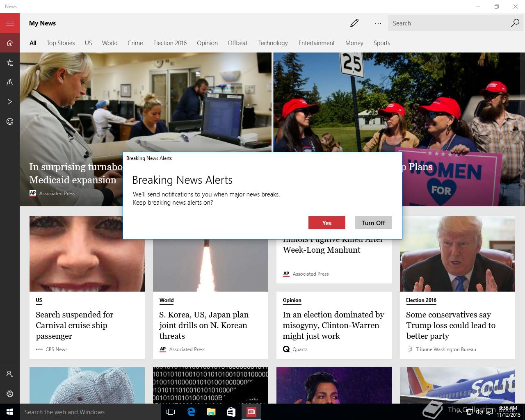Viewport: 525px width, 420px height.
Task: Click the Opinion category label on card
Action: 292,300
